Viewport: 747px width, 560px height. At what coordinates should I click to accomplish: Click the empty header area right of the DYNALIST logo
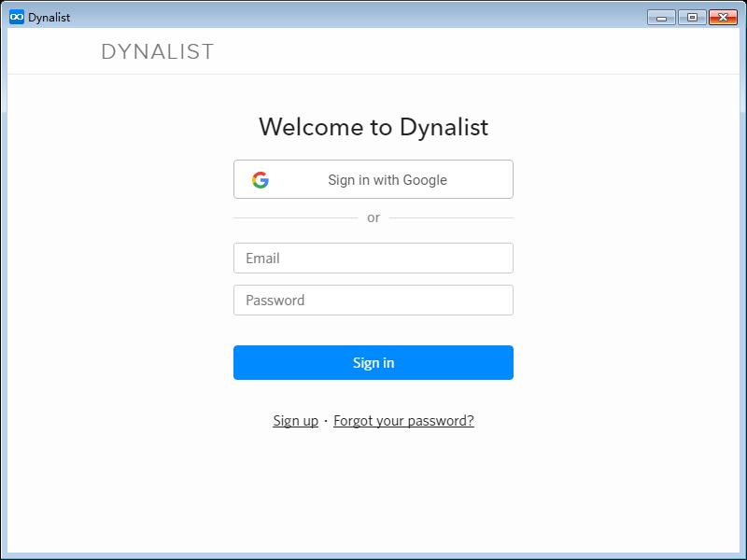(x=476, y=51)
